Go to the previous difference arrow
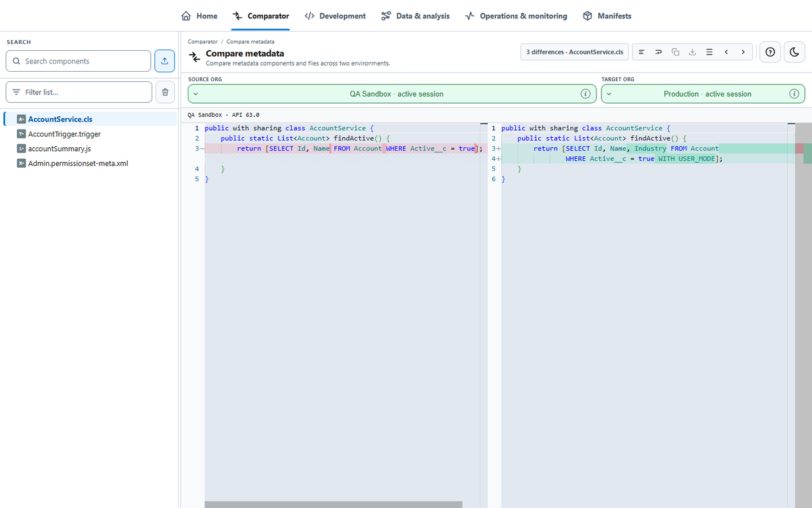 (726, 52)
